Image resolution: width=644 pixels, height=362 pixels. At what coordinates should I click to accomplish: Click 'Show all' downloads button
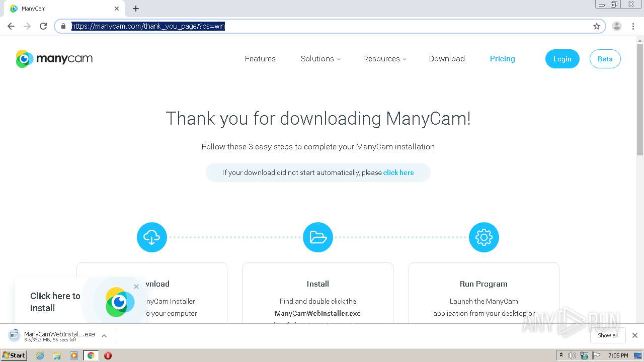point(608,335)
